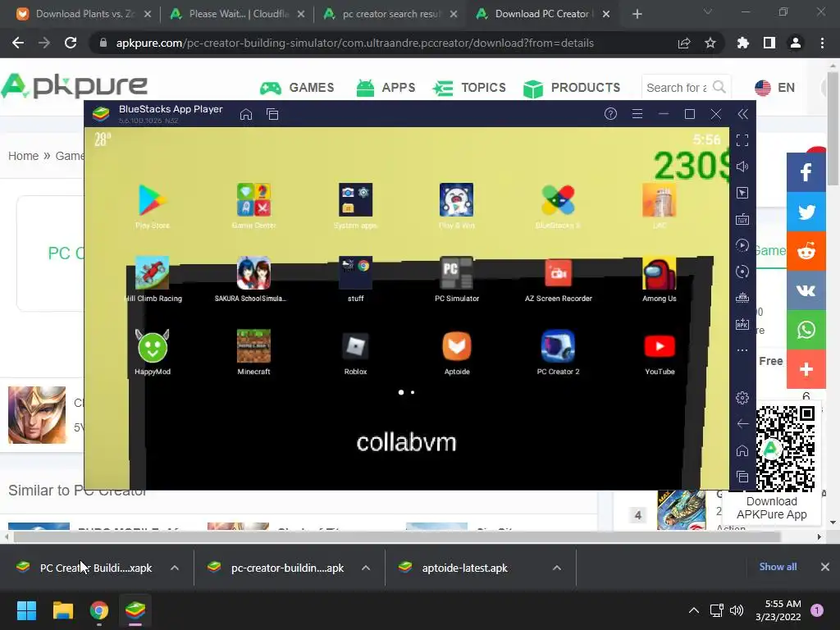Launch the Play & Win app
The width and height of the screenshot is (840, 630).
tap(456, 200)
